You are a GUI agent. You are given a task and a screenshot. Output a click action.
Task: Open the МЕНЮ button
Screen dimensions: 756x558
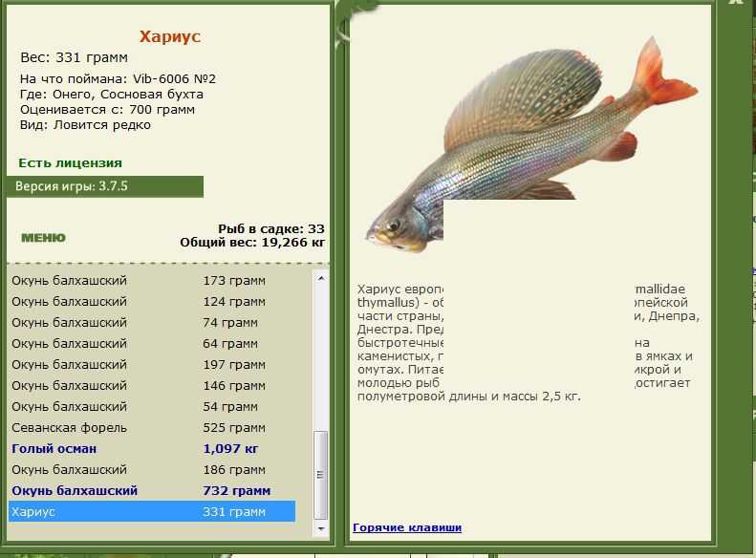point(43,238)
